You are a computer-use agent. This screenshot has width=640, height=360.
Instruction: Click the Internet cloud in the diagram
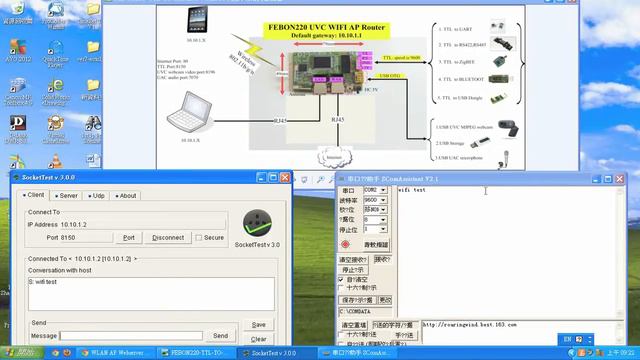pos(334,158)
